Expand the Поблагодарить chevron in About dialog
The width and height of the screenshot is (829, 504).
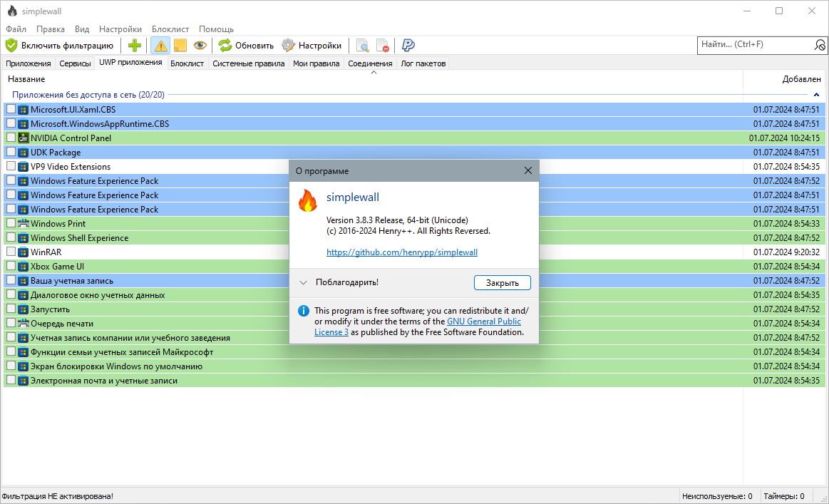point(303,282)
